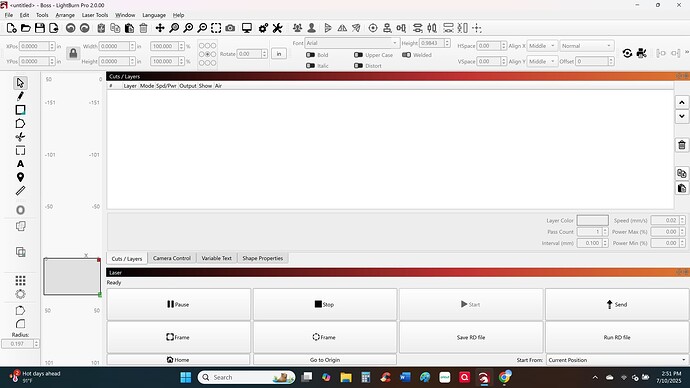Toggle the Upper Case switch

[358, 55]
